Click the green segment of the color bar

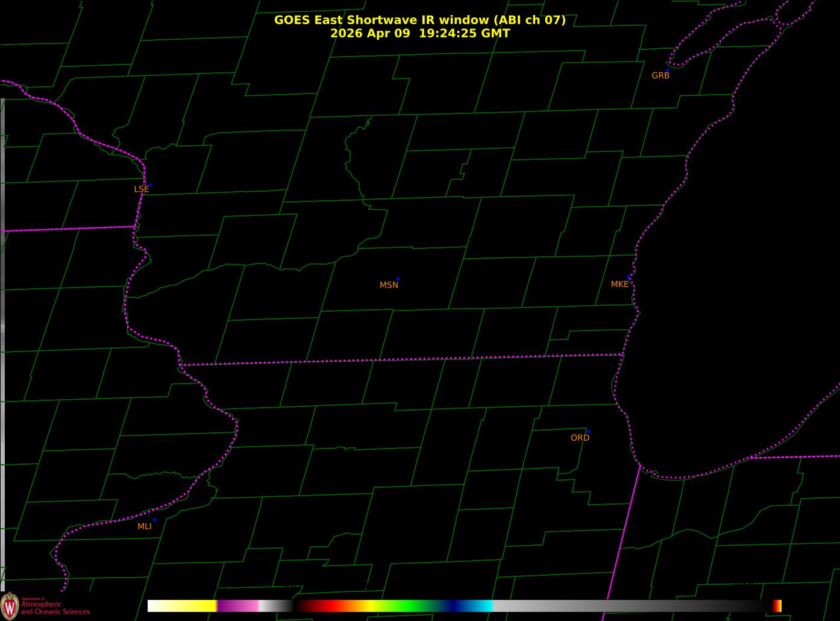click(410, 606)
